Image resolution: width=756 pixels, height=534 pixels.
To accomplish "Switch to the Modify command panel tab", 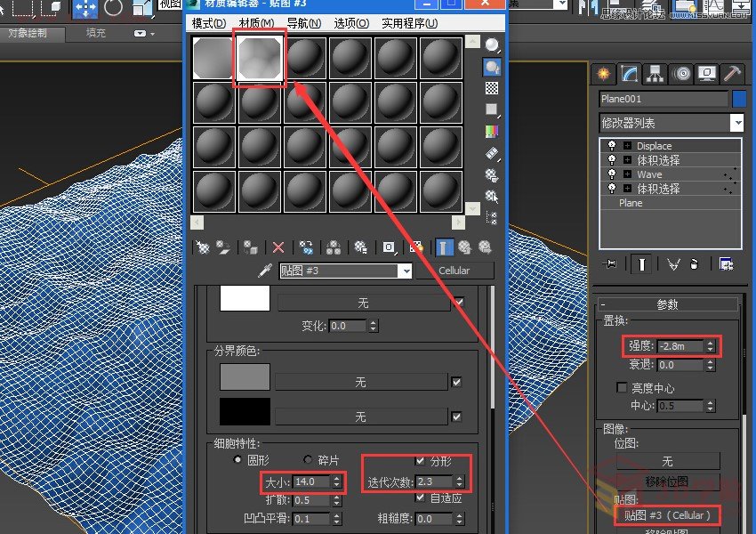I will coord(630,74).
